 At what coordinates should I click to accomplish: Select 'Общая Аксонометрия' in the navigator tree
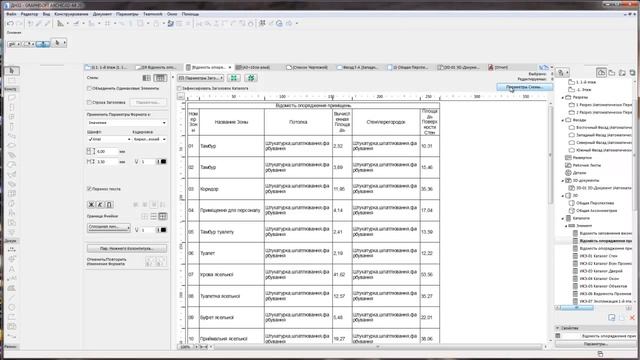(596, 211)
